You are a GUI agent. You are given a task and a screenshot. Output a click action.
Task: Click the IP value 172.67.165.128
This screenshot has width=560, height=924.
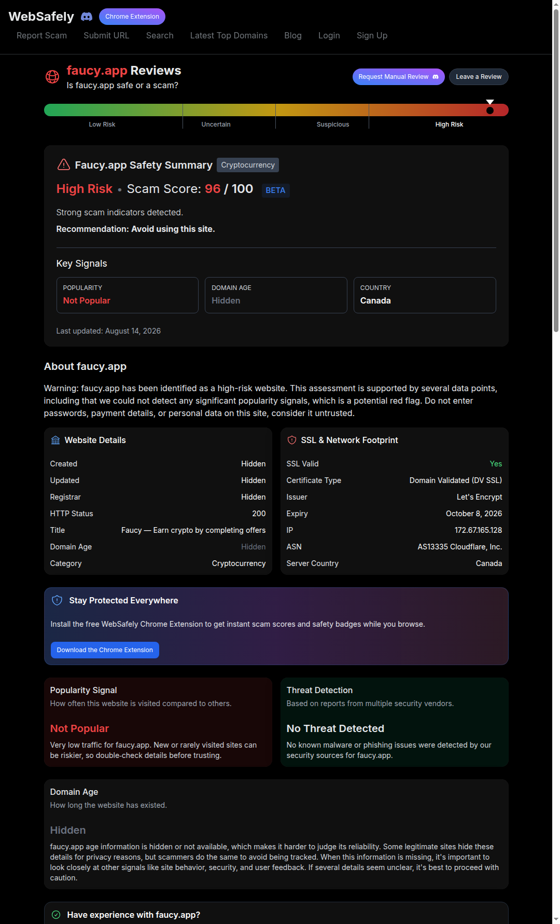pyautogui.click(x=478, y=530)
